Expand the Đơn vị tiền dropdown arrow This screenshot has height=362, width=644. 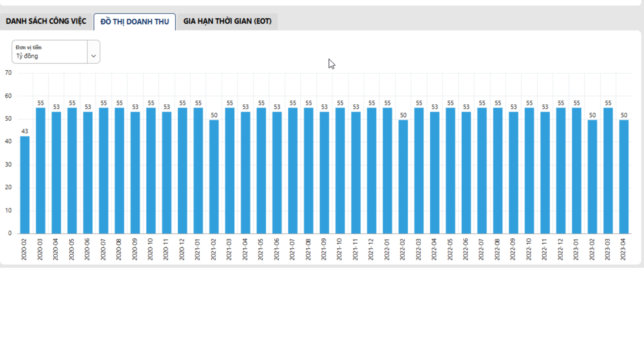coord(94,56)
